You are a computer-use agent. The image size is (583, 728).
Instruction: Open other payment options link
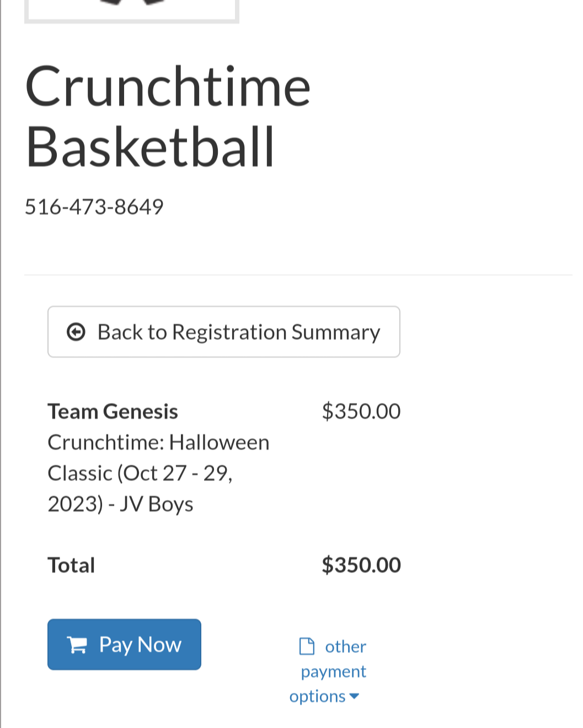[x=328, y=671]
